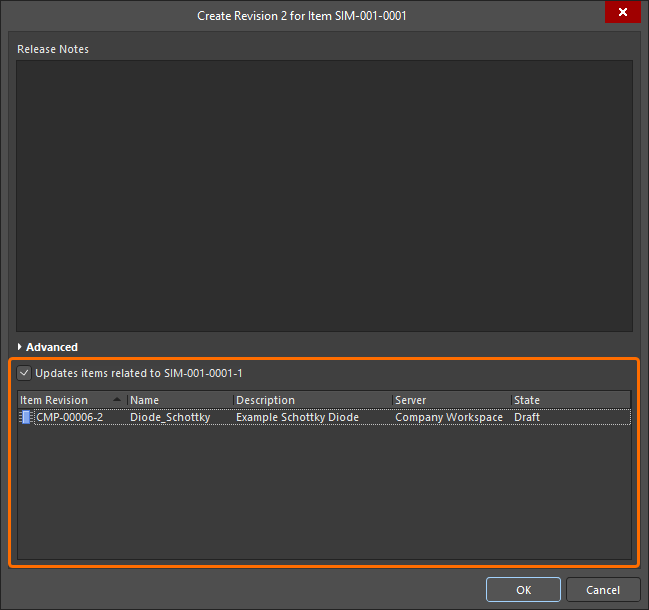Click the Description column header

(312, 400)
